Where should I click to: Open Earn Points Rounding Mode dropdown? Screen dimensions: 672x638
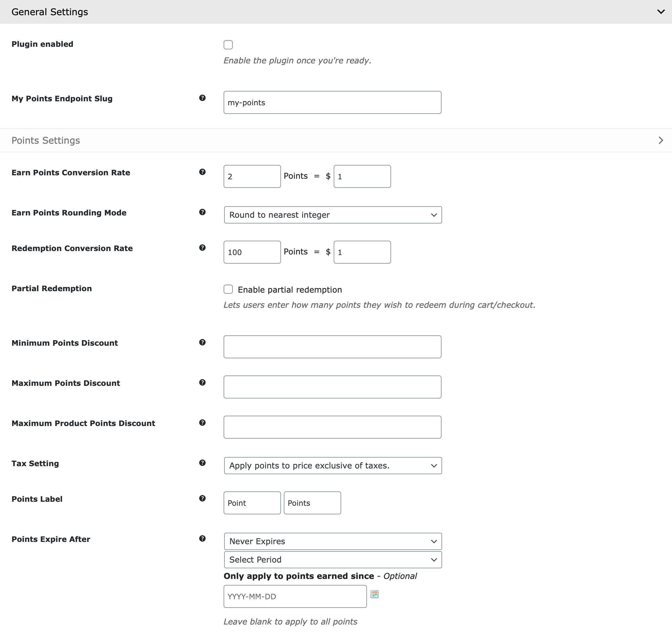(333, 215)
